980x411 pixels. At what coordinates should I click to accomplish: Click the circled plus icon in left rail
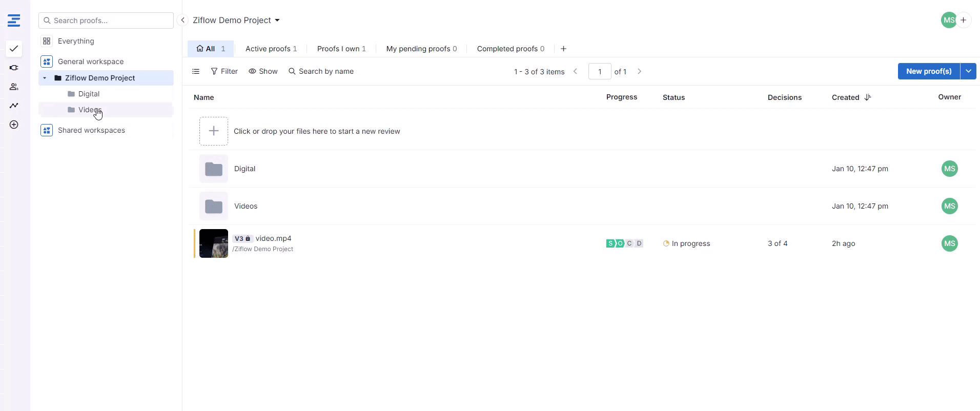(x=14, y=125)
